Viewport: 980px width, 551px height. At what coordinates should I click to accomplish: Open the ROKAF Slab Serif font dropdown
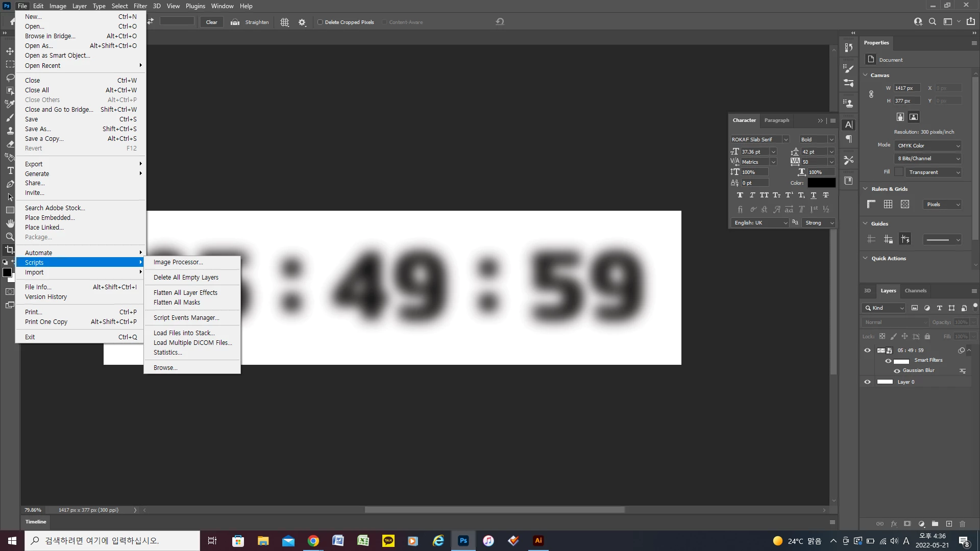786,139
